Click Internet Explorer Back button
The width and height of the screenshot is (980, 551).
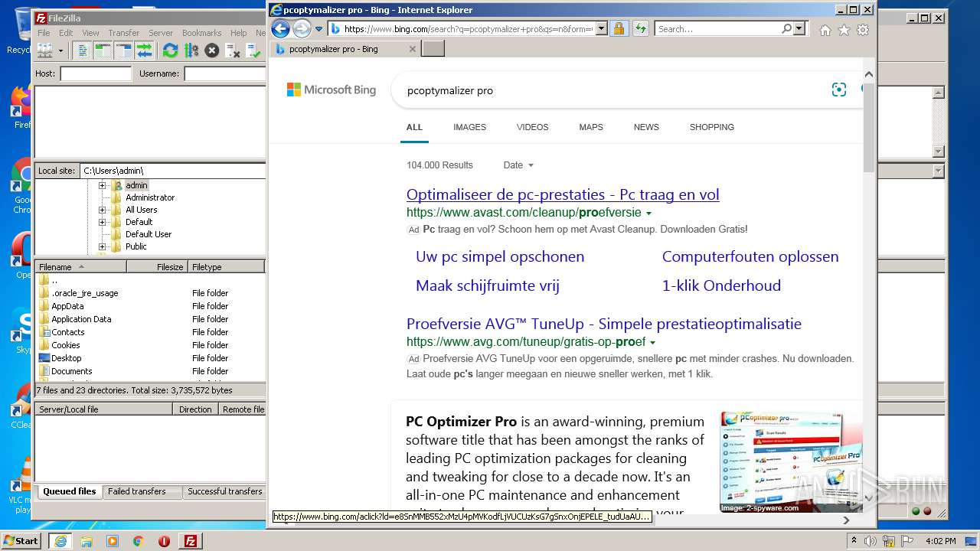281,29
